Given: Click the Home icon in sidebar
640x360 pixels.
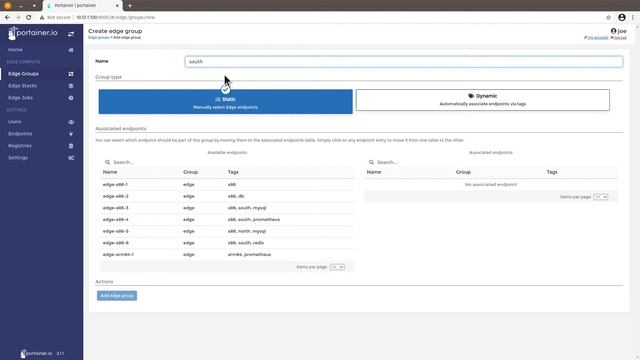Looking at the screenshot, I should tap(71, 50).
